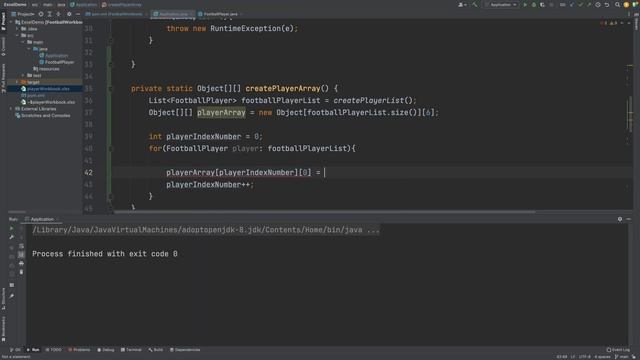Viewport: 640px width, 360px height.
Task: Collapse the src folder
Action: 17,36
